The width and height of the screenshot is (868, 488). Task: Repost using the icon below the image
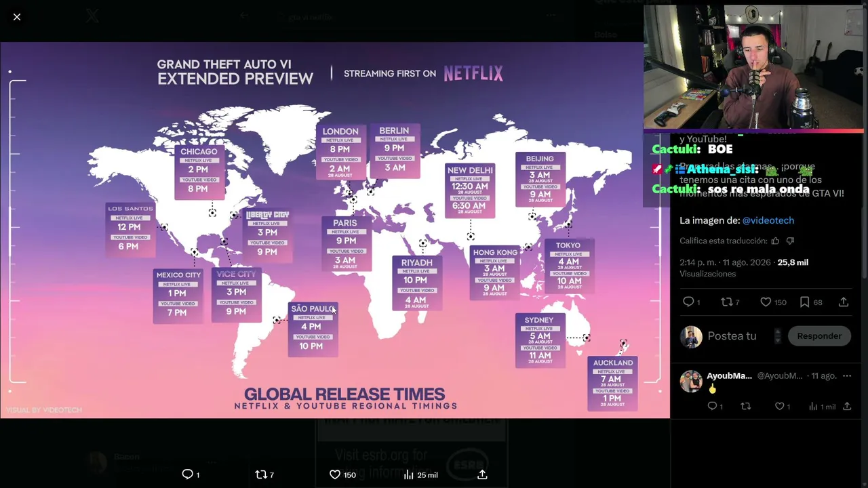[x=261, y=474]
